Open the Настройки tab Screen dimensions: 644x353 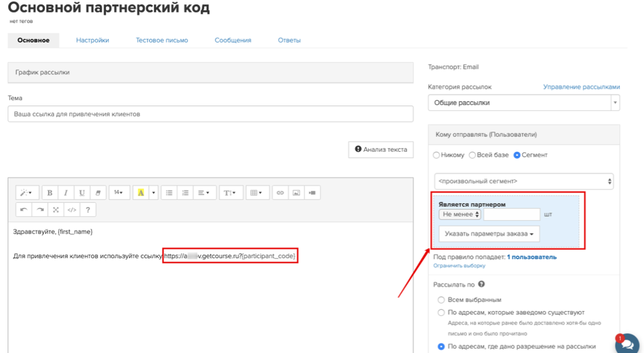[93, 40]
